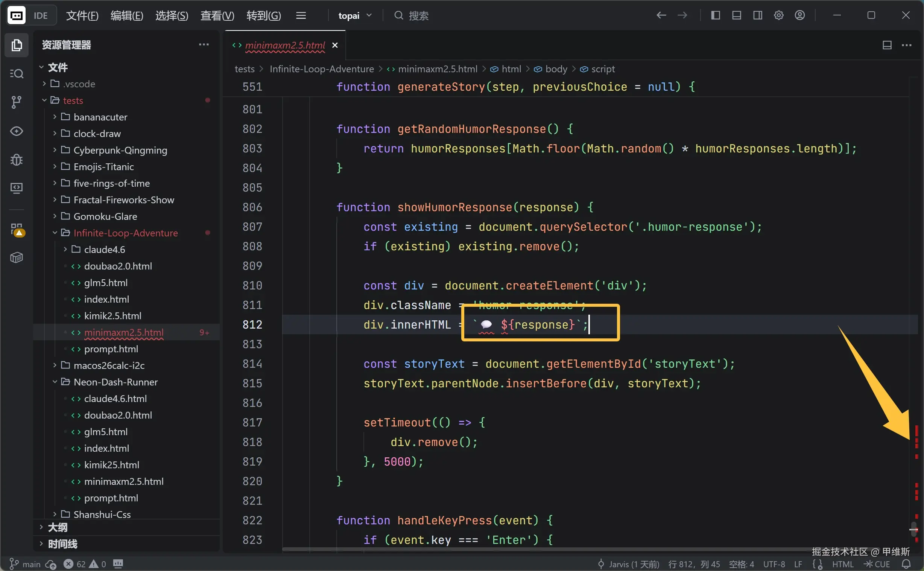Click the UTF-8 encoding in status bar
The image size is (924, 571).
[x=774, y=564]
